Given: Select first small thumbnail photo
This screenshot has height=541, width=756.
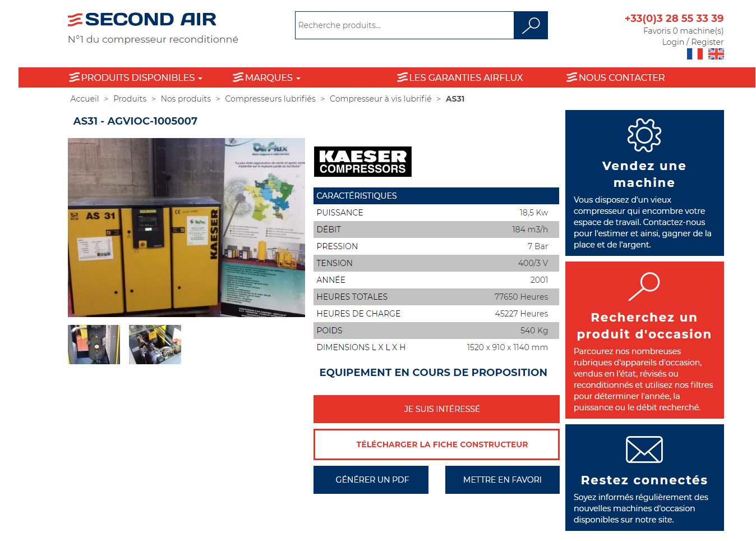Looking at the screenshot, I should (94, 345).
